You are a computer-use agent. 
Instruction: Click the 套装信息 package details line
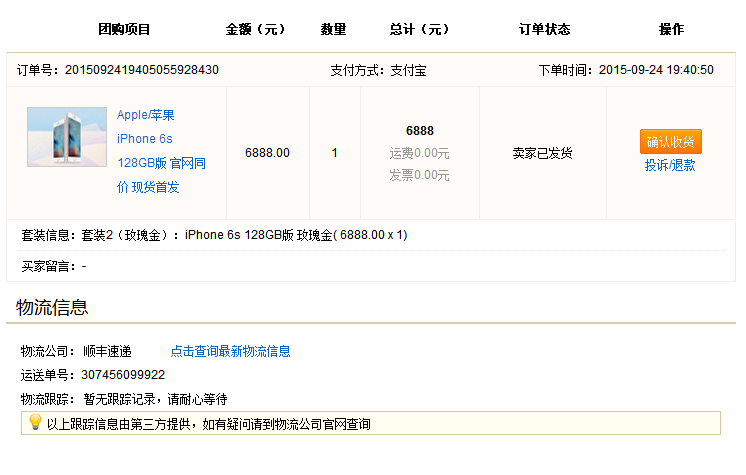[214, 235]
